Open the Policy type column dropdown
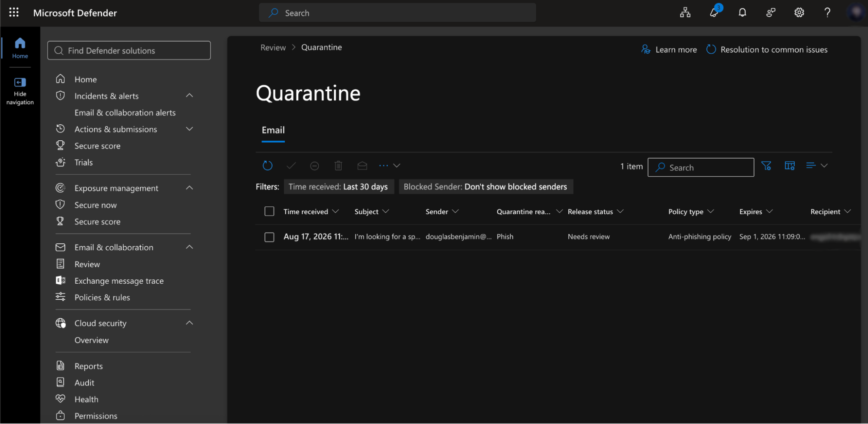 pyautogui.click(x=710, y=211)
